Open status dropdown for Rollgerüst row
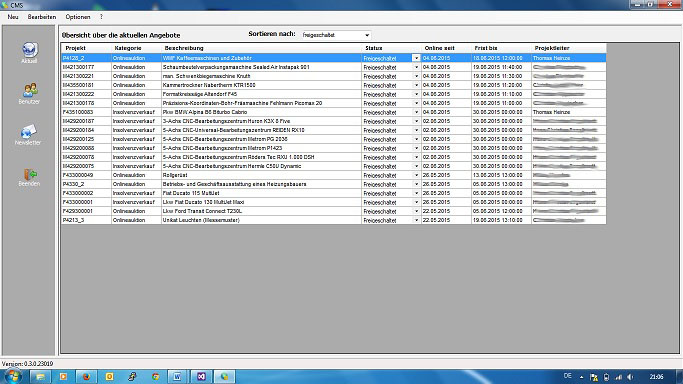 coord(416,175)
